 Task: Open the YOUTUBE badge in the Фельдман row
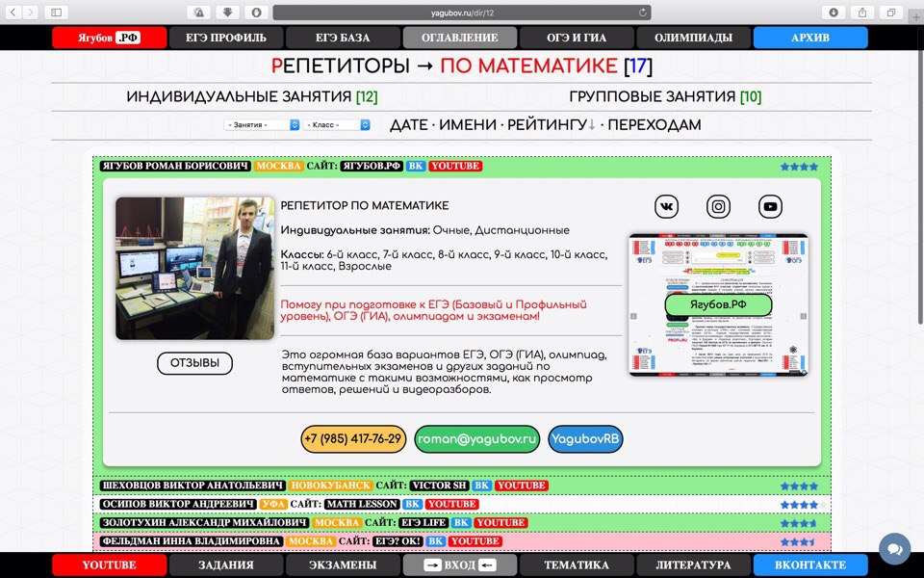pos(475,540)
